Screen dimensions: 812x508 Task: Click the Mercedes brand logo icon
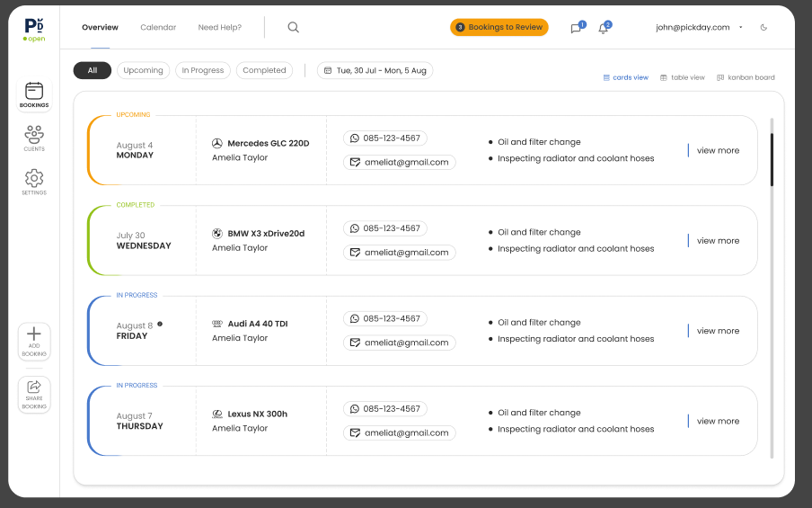[x=217, y=143]
